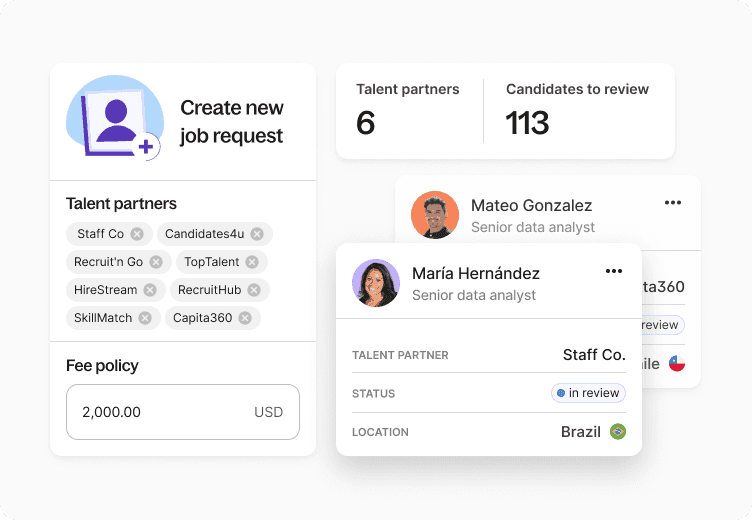This screenshot has width=752, height=520.
Task: Click the TALENT PARTNER row label
Action: 400,355
